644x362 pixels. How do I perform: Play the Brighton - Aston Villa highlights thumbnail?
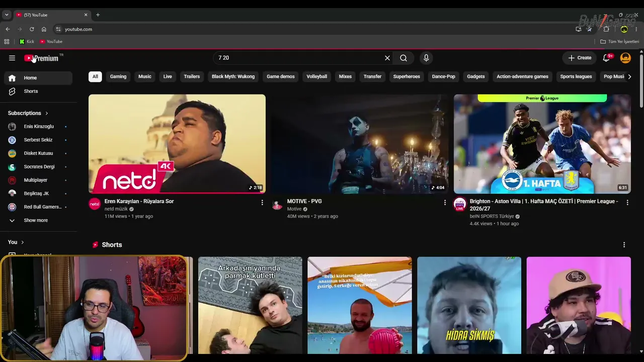coord(542,144)
